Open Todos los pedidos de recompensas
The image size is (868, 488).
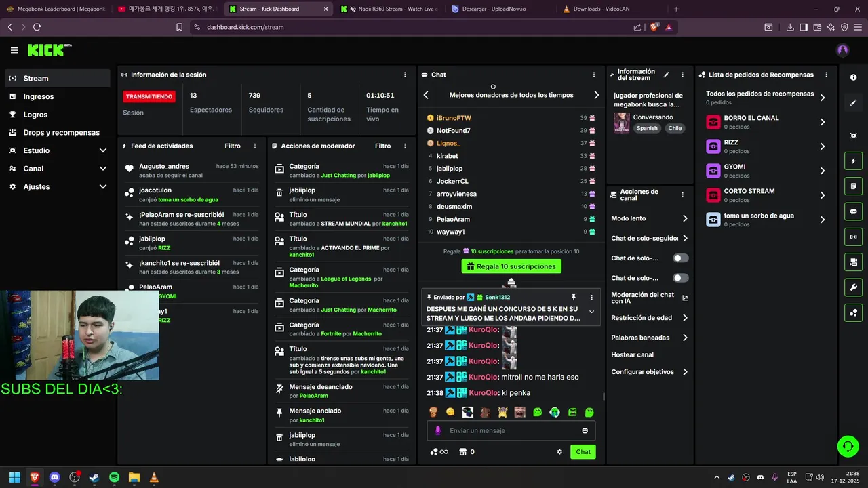click(766, 98)
